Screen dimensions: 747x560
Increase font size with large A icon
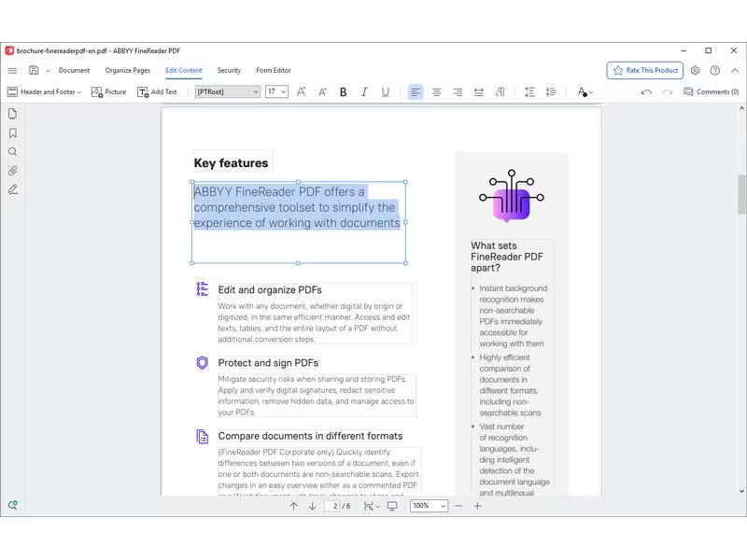(301, 91)
